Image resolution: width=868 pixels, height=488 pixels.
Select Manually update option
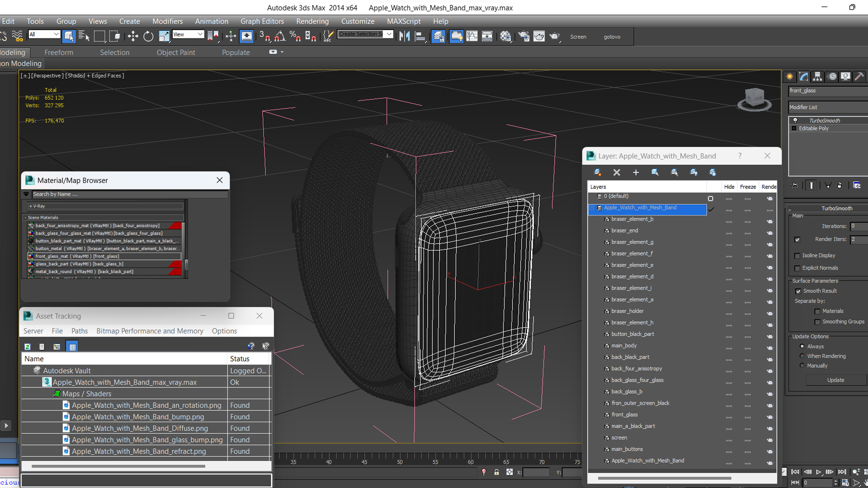(802, 366)
